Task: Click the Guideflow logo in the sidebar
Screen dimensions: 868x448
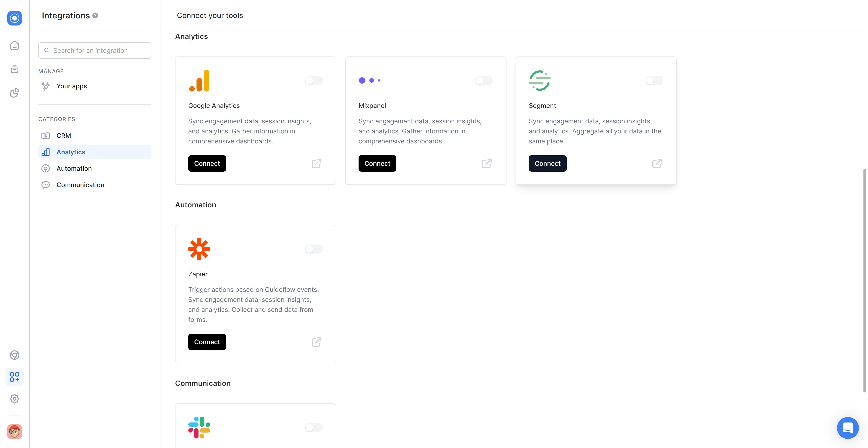Action: coord(15,18)
